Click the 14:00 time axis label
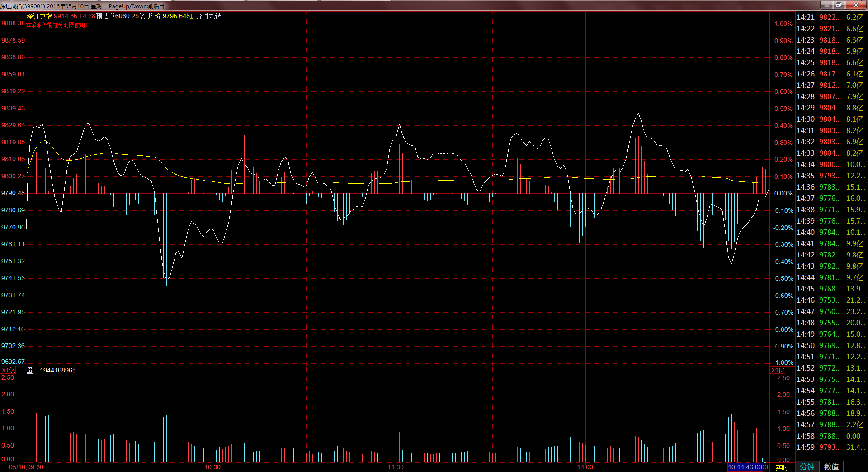868x472 pixels. [x=585, y=467]
